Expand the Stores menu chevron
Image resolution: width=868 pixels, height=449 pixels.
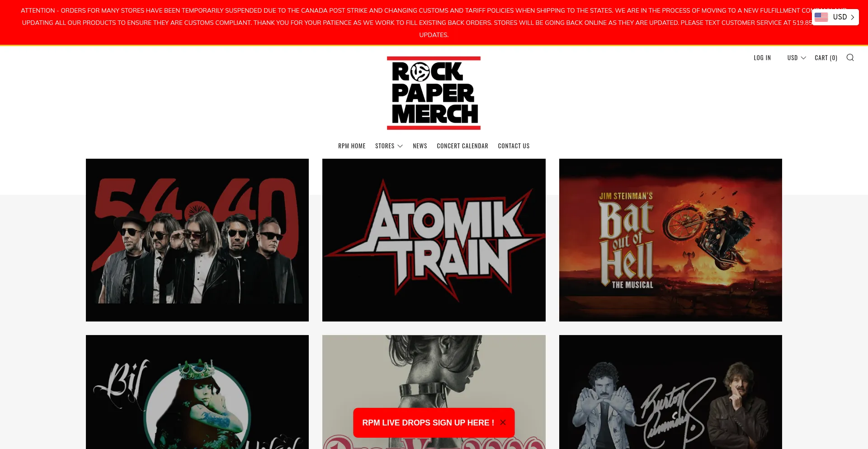coord(400,146)
